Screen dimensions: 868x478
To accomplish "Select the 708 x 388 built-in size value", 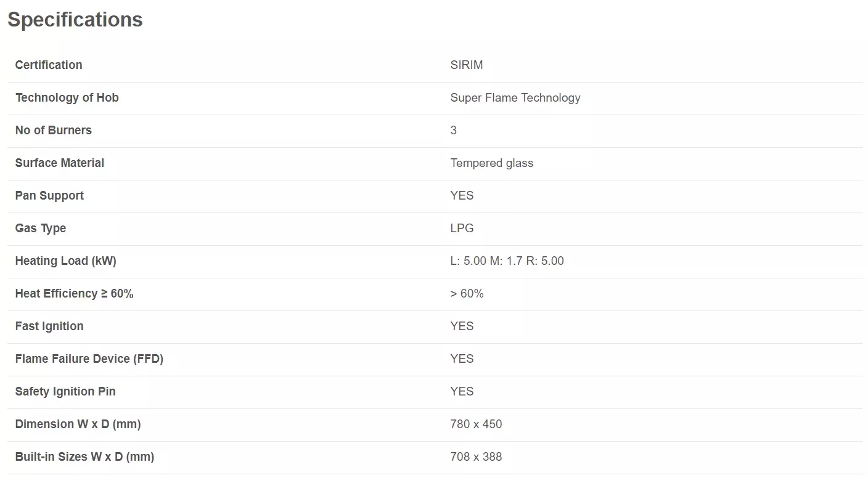I will 476,457.
